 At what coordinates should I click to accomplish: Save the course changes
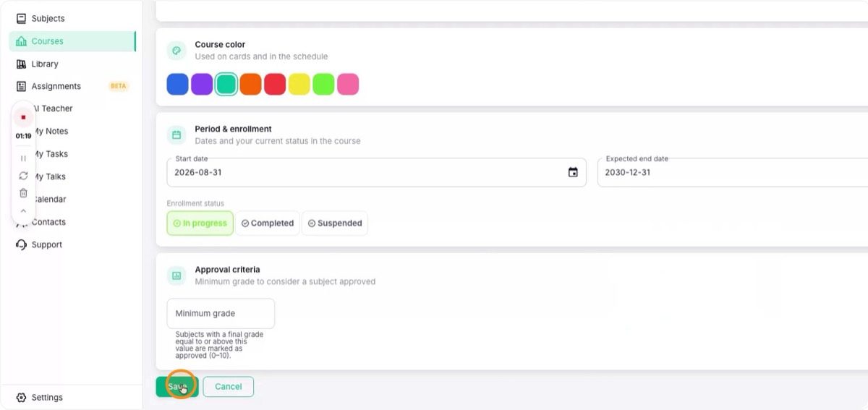click(177, 387)
